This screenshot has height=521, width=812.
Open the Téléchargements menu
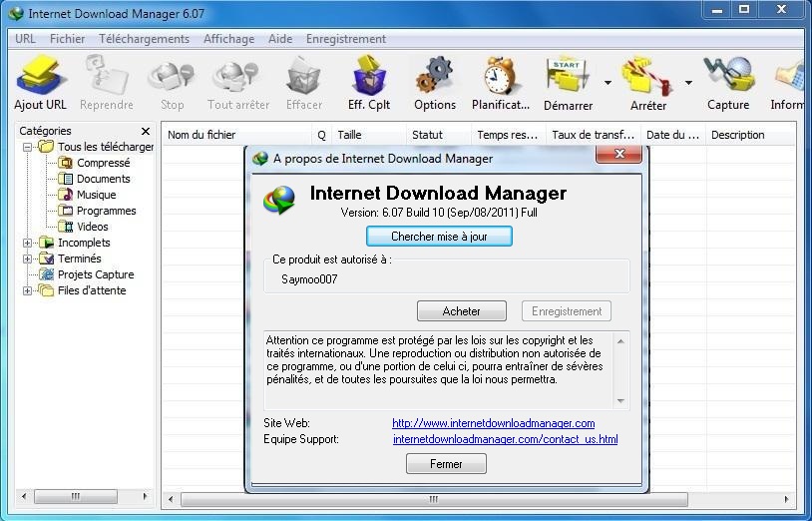click(145, 39)
